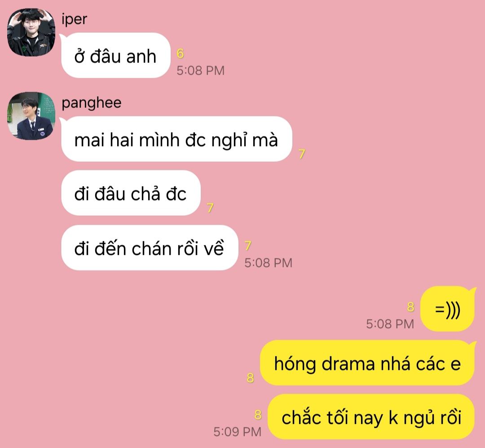The image size is (485, 448).
Task: Tap unread count 8 beside 'chắc tối nay' bubble
Action: point(258,415)
